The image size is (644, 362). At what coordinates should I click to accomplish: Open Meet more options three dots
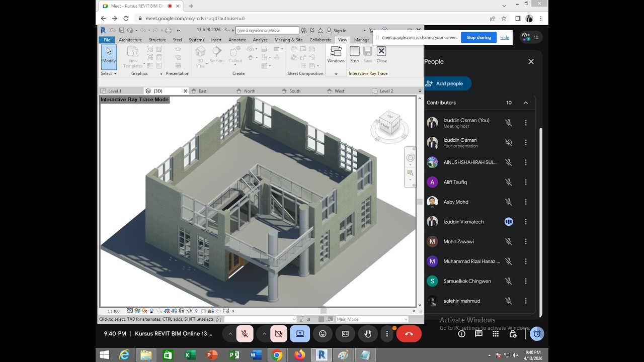tap(387, 333)
